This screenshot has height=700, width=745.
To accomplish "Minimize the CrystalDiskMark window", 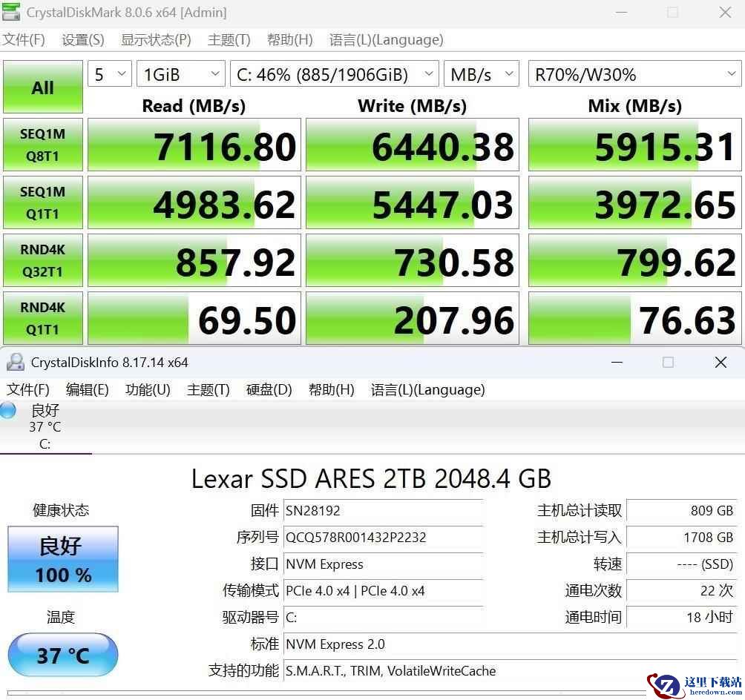I will tap(622, 12).
